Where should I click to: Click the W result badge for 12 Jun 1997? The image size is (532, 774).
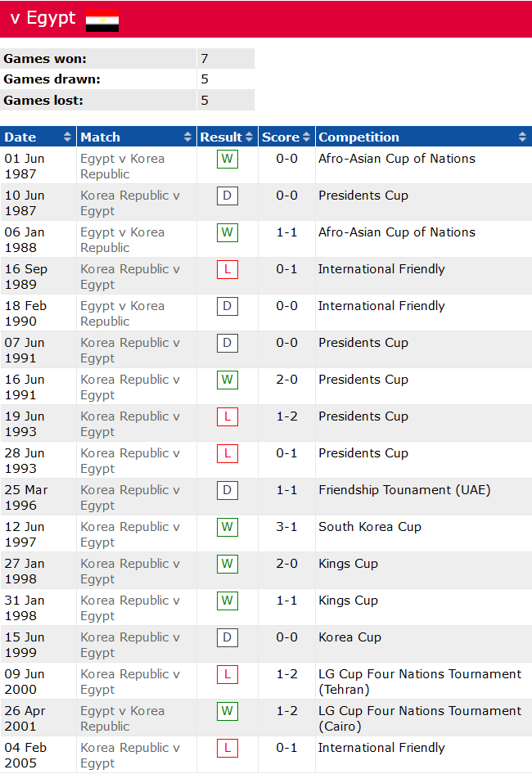pos(228,527)
